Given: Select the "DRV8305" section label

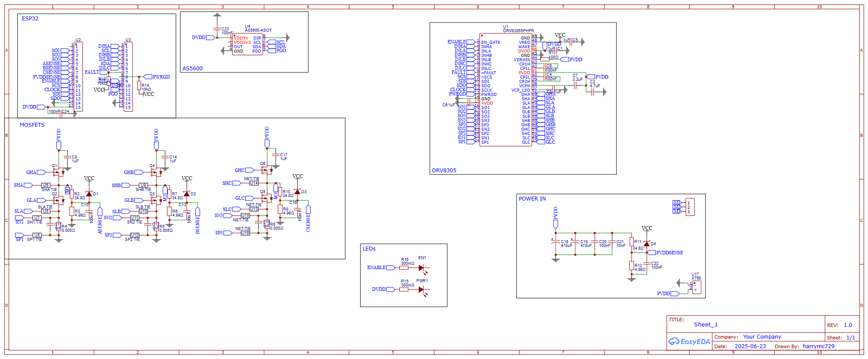Looking at the screenshot, I should pyautogui.click(x=444, y=171).
